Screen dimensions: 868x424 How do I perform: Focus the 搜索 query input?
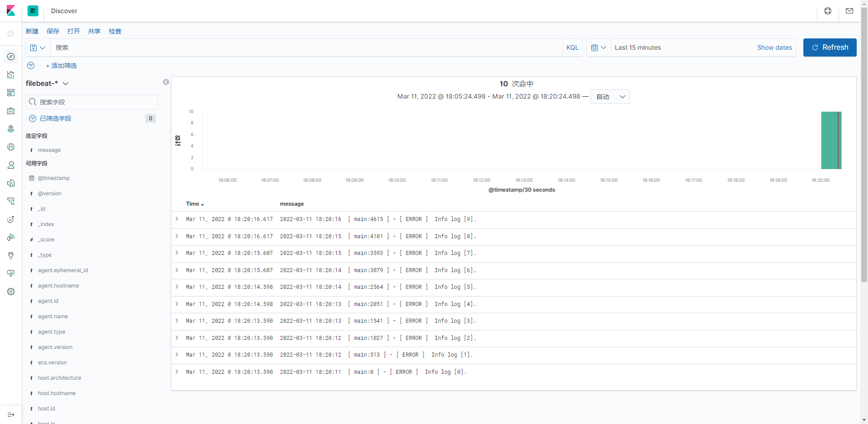coord(306,47)
